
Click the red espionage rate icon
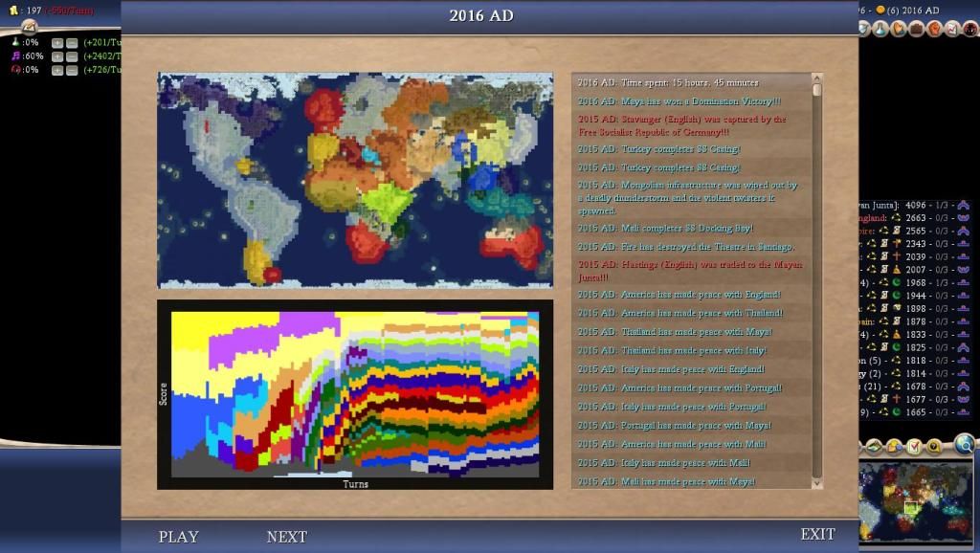click(15, 69)
